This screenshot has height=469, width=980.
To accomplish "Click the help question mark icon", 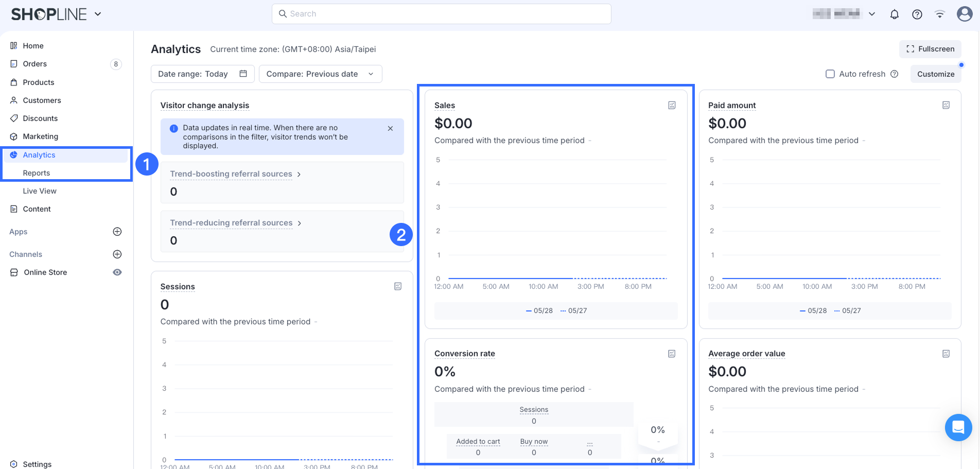I will click(917, 14).
